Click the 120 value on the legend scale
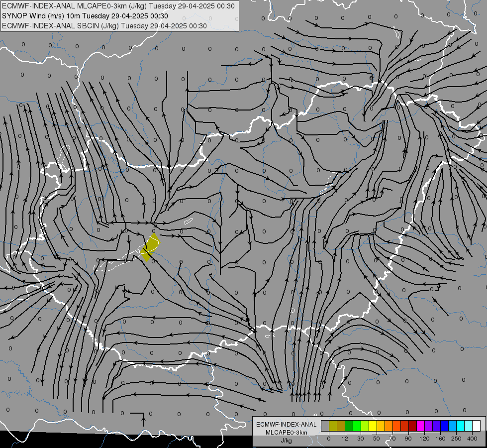 424,439
